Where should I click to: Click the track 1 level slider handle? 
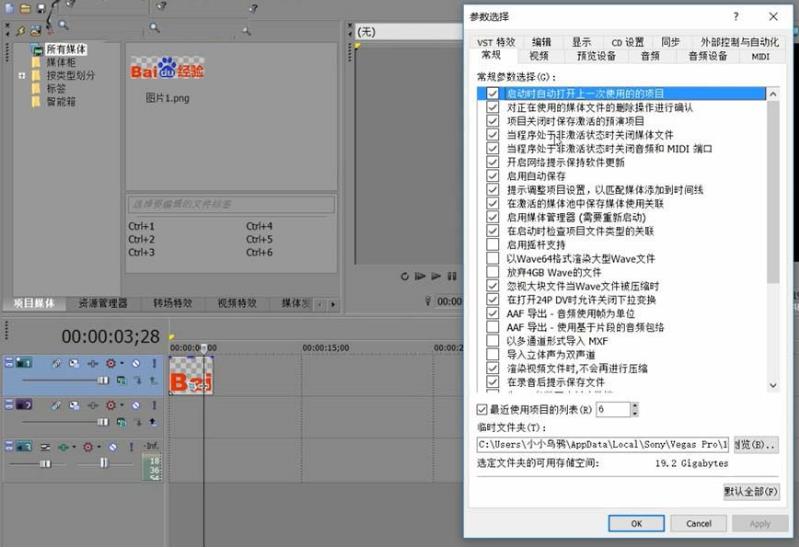pyautogui.click(x=103, y=380)
